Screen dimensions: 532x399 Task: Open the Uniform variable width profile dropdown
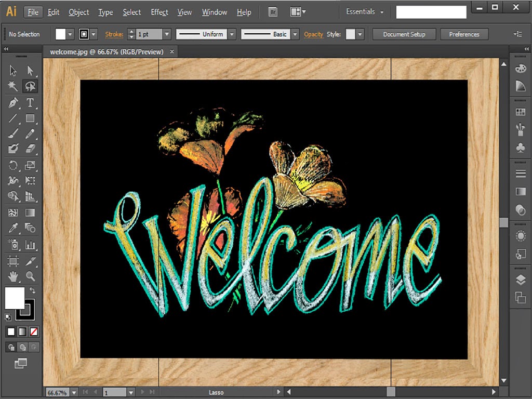[x=232, y=34]
